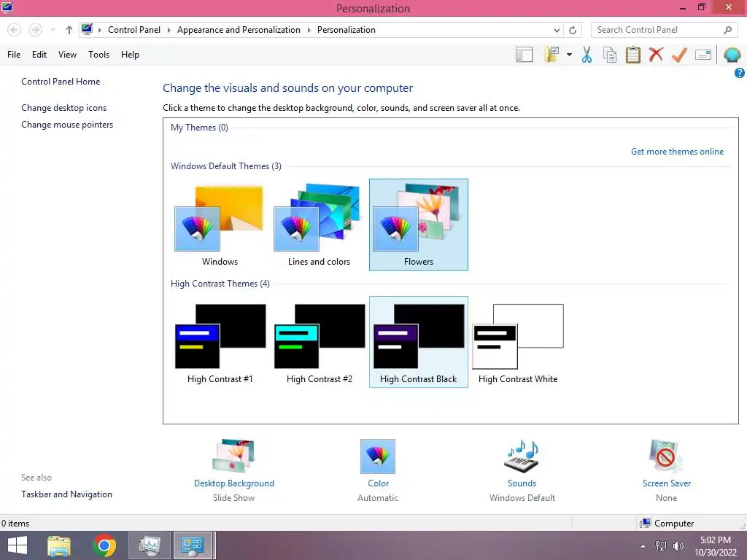
Task: Click the Back navigation arrow
Action: 15,30
